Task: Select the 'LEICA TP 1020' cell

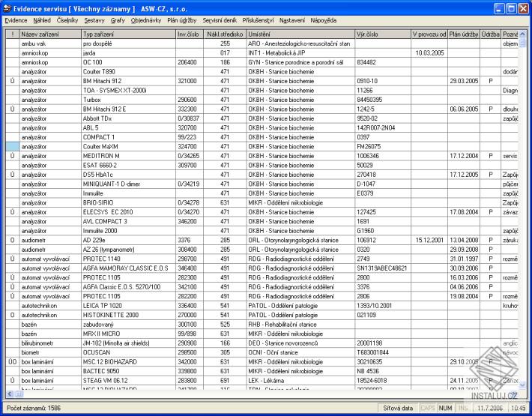Action: pos(129,306)
